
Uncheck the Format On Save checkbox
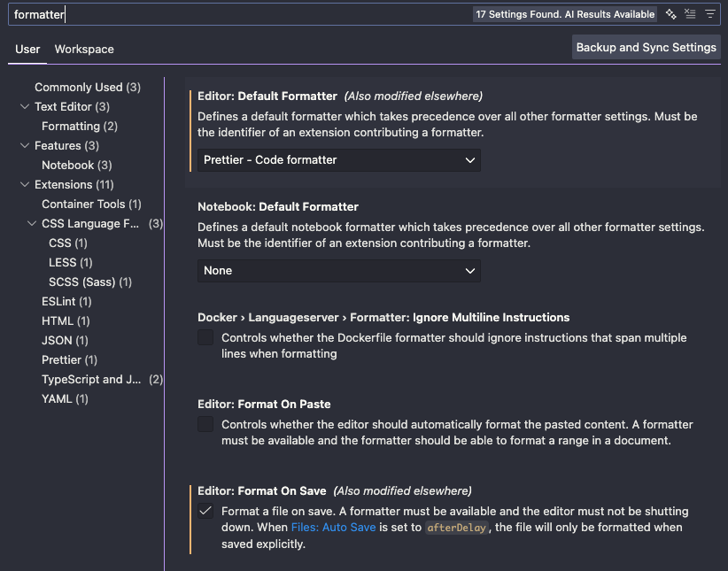click(x=205, y=511)
